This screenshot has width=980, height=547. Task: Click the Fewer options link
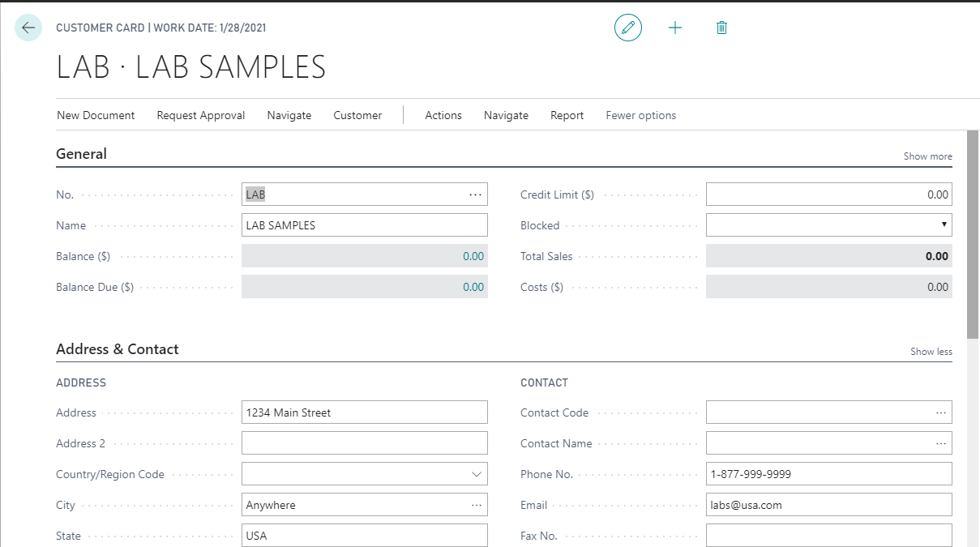click(640, 115)
